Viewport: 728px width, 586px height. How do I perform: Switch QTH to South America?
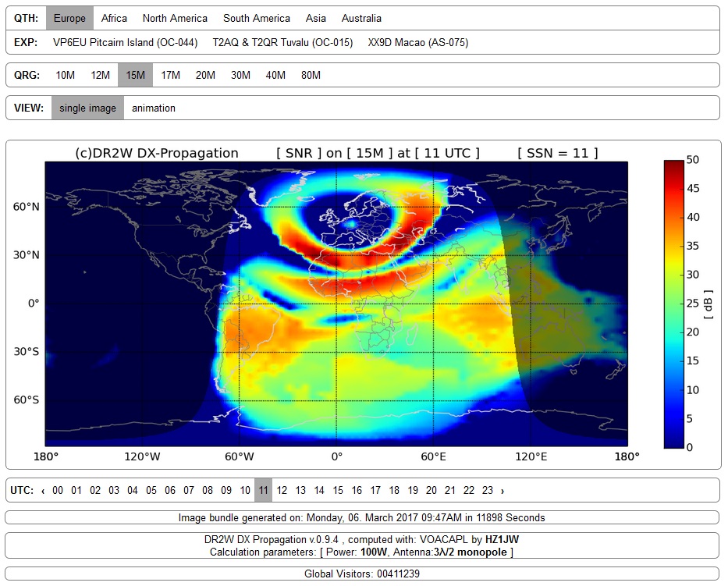pyautogui.click(x=257, y=18)
